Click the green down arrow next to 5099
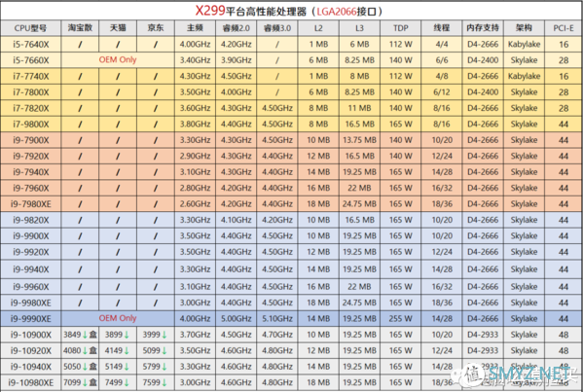Image resolution: width=583 pixels, height=392 pixels. point(164,351)
